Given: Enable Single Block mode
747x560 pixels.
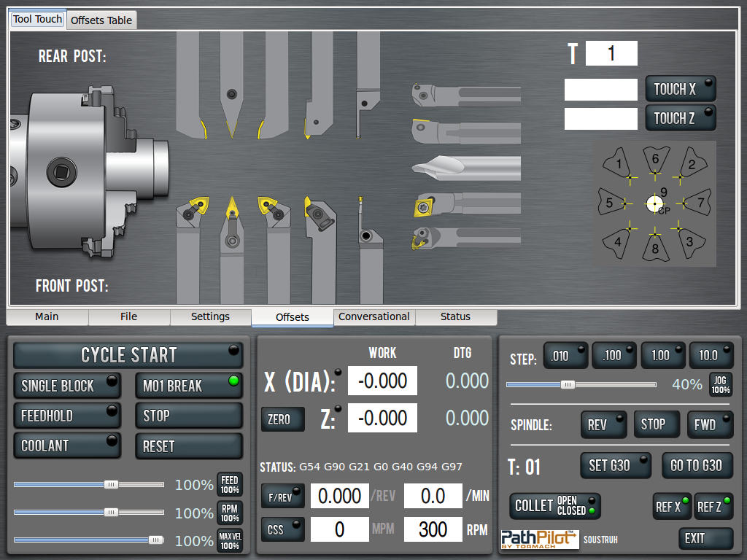Looking at the screenshot, I should pyautogui.click(x=67, y=386).
